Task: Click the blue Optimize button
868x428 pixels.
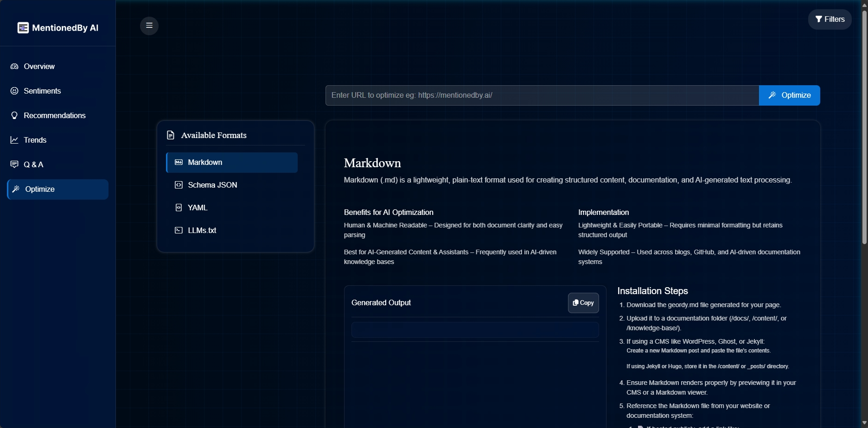Action: coord(790,95)
